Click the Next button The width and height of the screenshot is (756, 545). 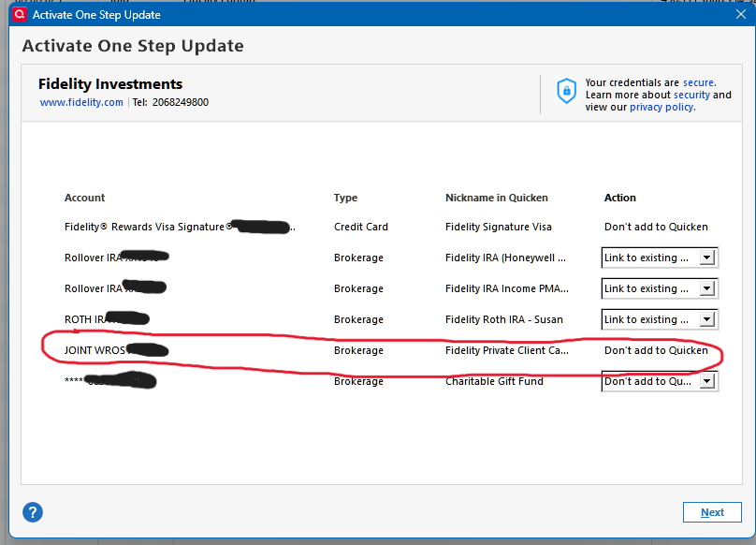click(x=712, y=512)
